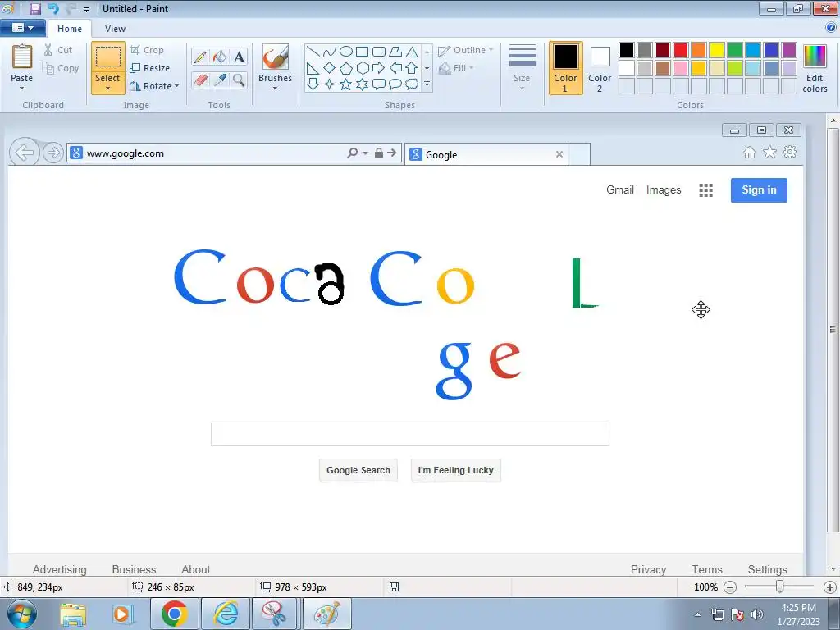Click the vertical scrollbar down arrow

(x=833, y=569)
